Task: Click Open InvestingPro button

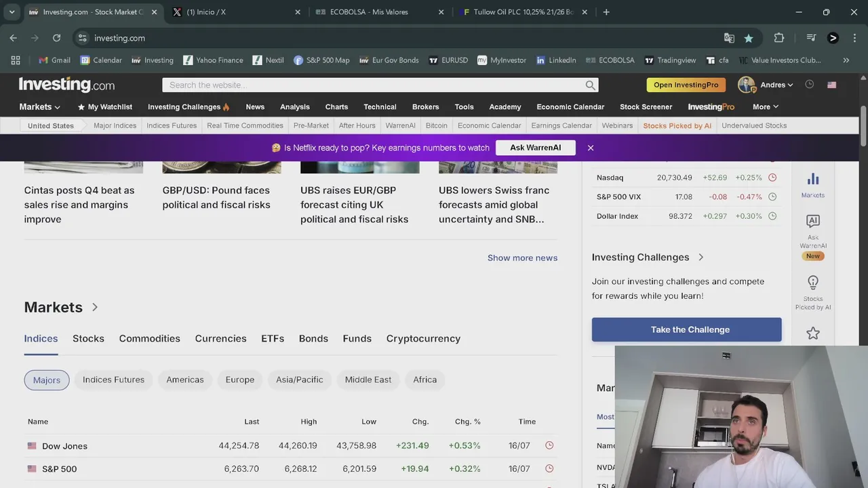Action: pyautogui.click(x=686, y=85)
